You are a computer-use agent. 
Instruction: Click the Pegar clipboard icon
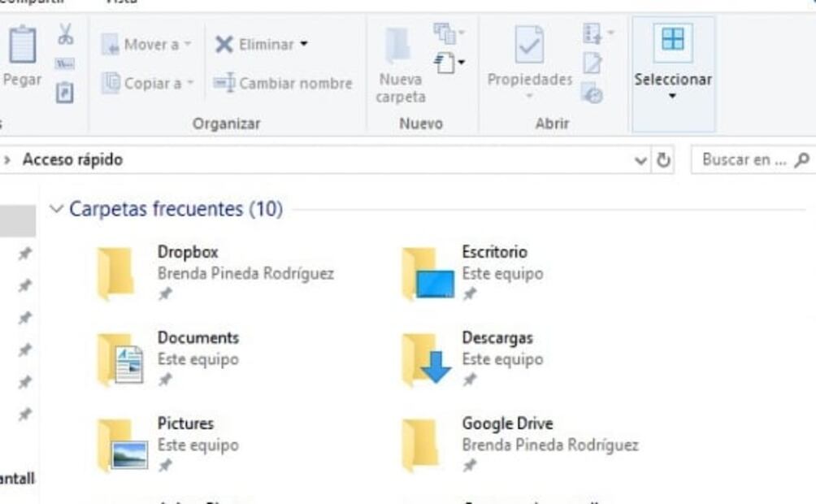point(22,45)
